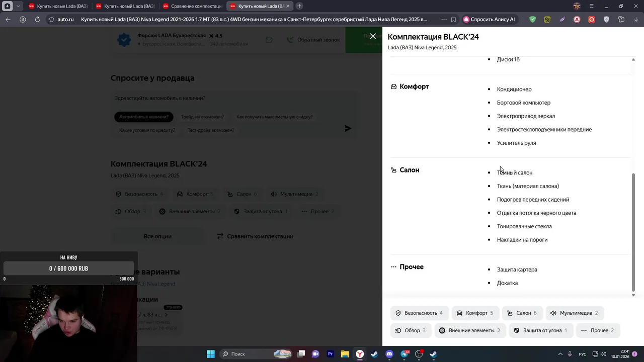Switch to the Сравнение комплектаций tab
The image size is (644, 362).
193,6
